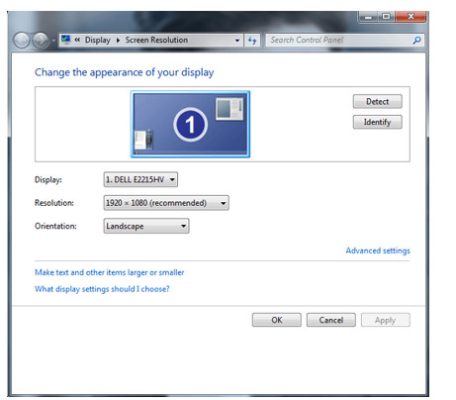Image resolution: width=456 pixels, height=400 pixels.
Task: Open the Advanced settings link
Action: pyautogui.click(x=378, y=250)
